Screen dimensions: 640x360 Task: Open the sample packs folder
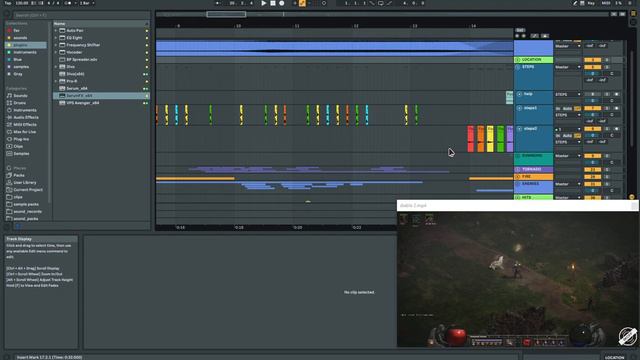(x=26, y=204)
